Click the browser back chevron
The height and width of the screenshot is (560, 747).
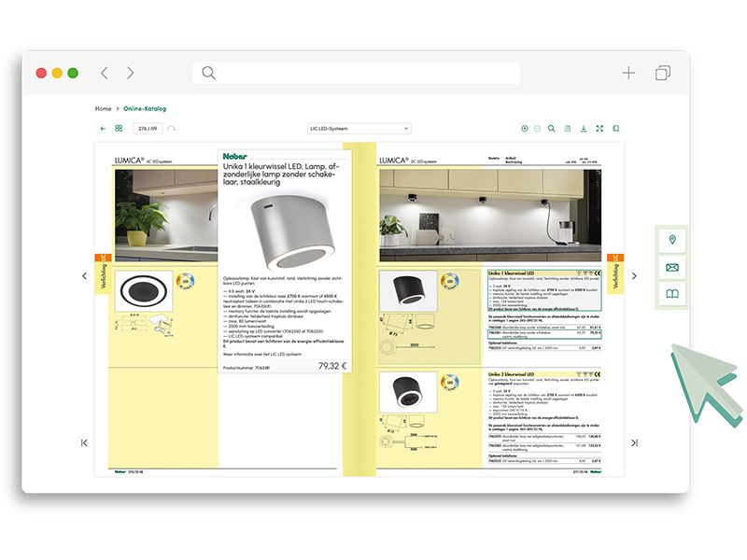pyautogui.click(x=105, y=73)
